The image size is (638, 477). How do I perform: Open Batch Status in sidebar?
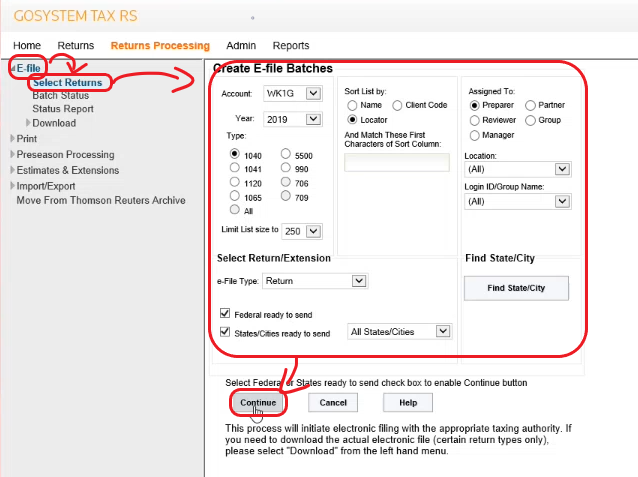(x=61, y=95)
